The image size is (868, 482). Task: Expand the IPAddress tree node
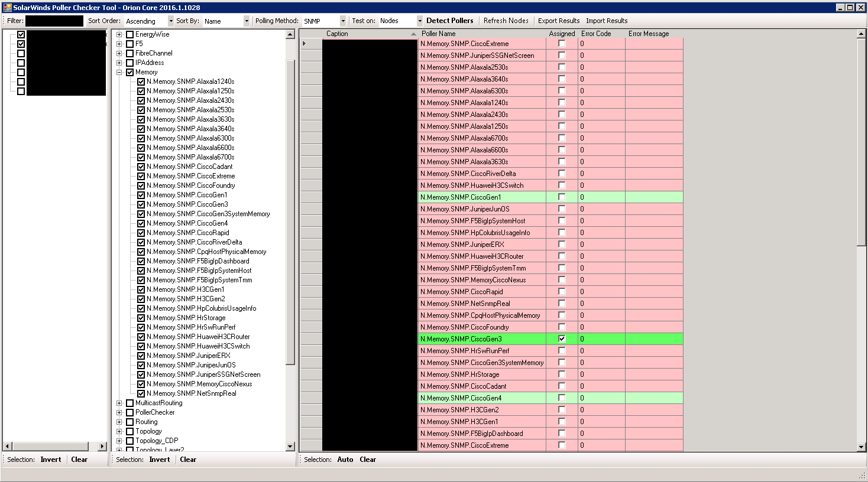click(x=119, y=63)
